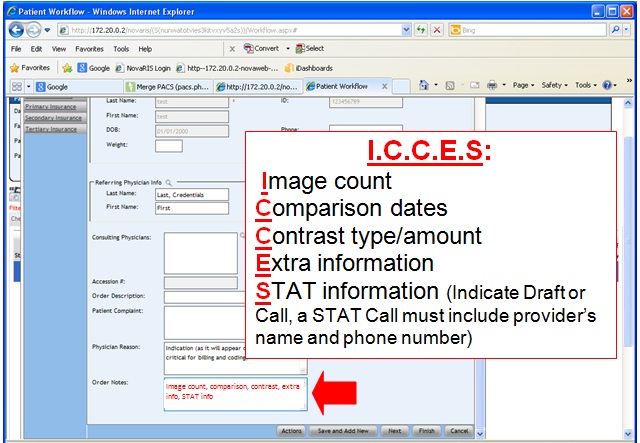Open the View menu

click(x=59, y=49)
